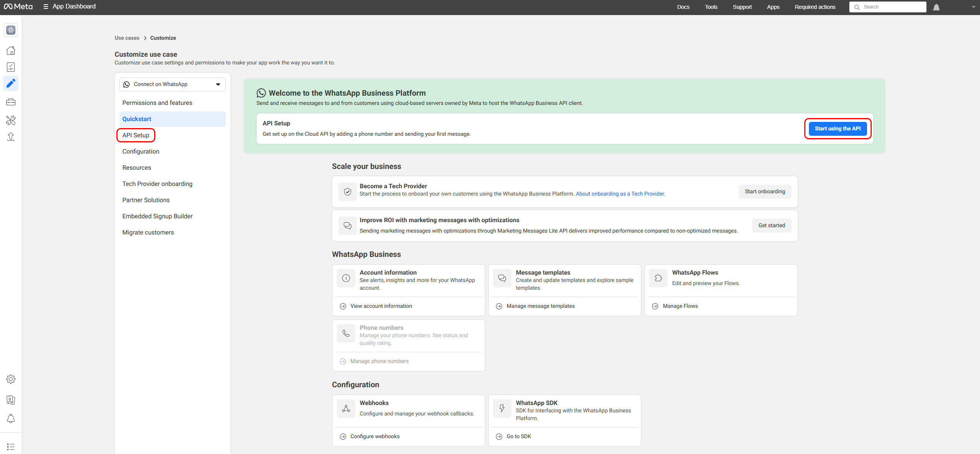
Task: Click View account information link
Action: click(x=381, y=306)
